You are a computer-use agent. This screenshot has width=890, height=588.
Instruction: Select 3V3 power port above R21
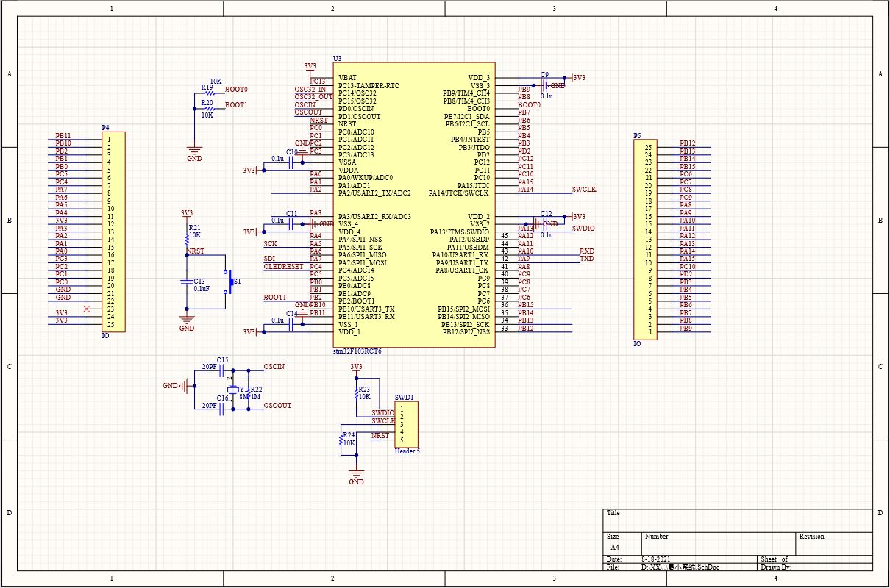187,215
